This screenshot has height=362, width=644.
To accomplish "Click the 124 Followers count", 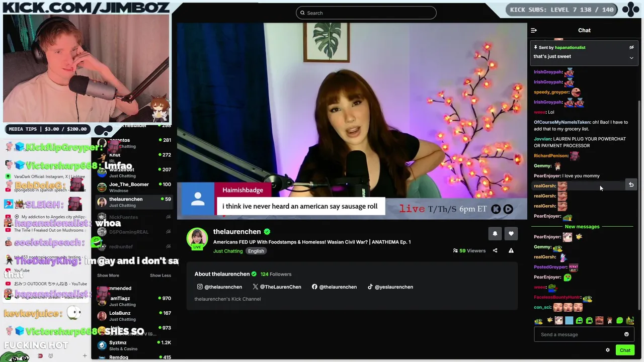I will pyautogui.click(x=276, y=274).
